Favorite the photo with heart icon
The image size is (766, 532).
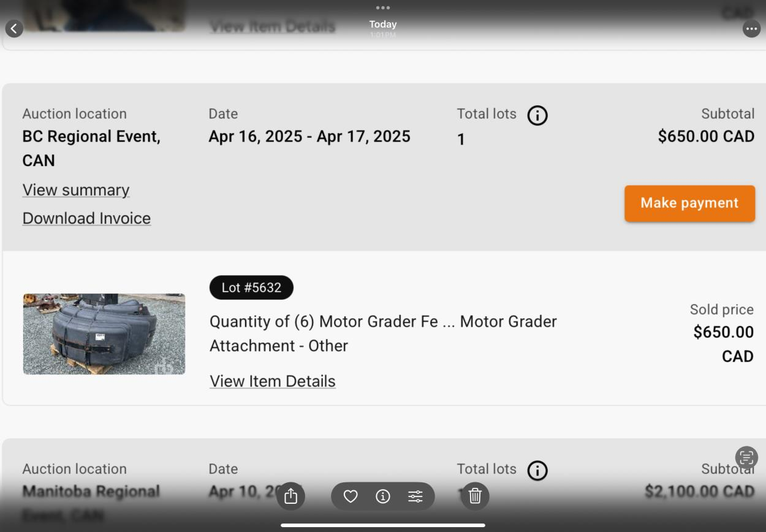click(x=351, y=496)
